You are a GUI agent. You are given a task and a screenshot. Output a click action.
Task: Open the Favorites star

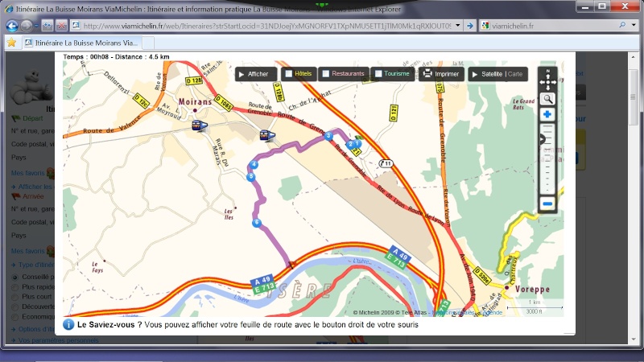[x=11, y=43]
